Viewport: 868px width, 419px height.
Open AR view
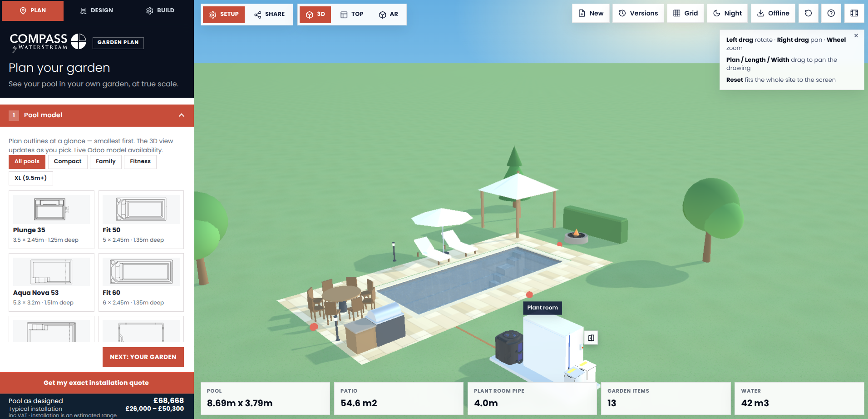tap(389, 15)
